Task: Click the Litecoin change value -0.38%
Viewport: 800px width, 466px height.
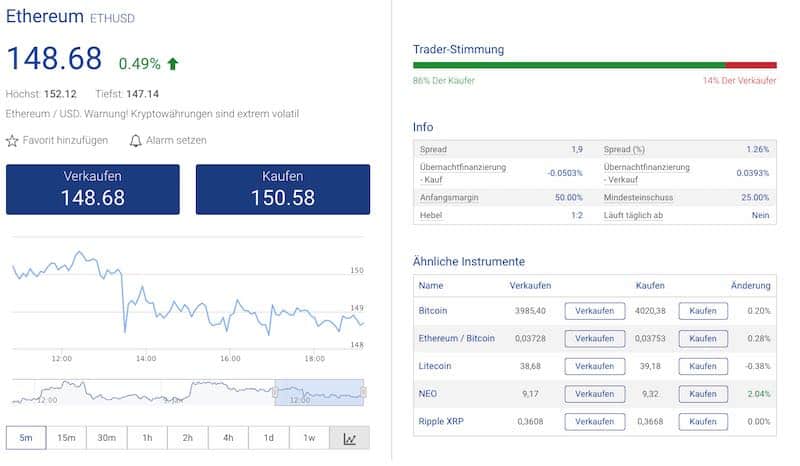Action: [758, 366]
